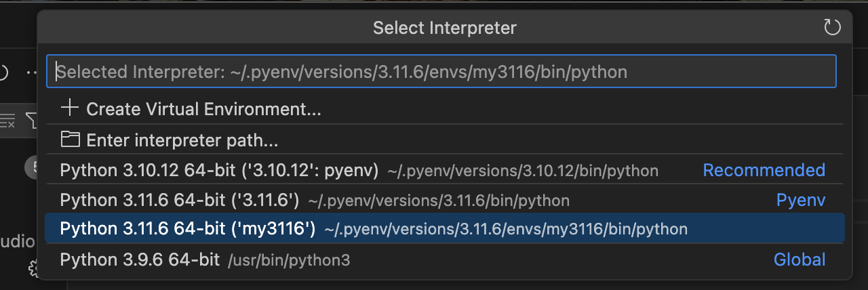Select Python 3.9.6 64-bit interpreter

click(140, 259)
